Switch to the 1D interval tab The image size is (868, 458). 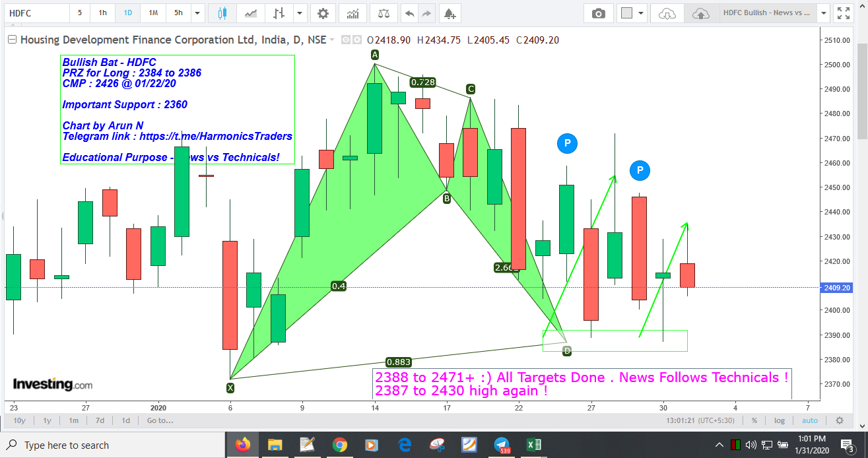[x=127, y=13]
